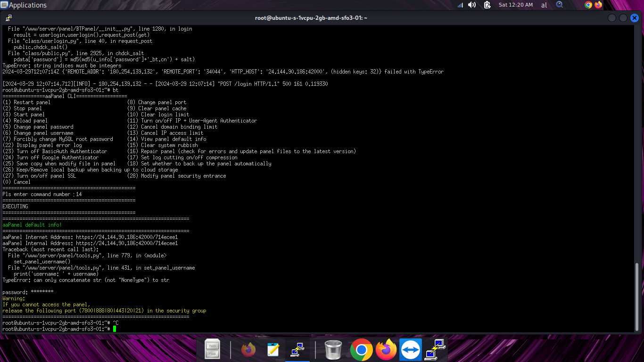Select the active PuTTY dock item with underline
644x362 pixels.
pos(297,350)
